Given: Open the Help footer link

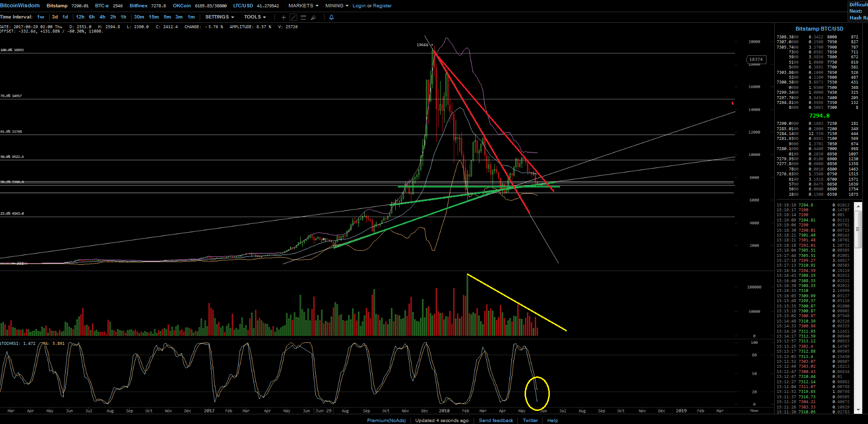Looking at the screenshot, I should (x=553, y=421).
